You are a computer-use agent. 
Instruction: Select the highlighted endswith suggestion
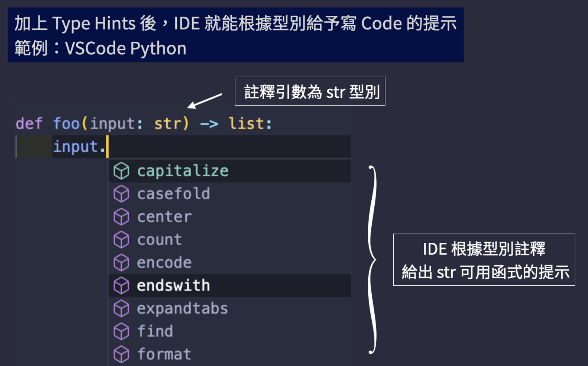(230, 286)
